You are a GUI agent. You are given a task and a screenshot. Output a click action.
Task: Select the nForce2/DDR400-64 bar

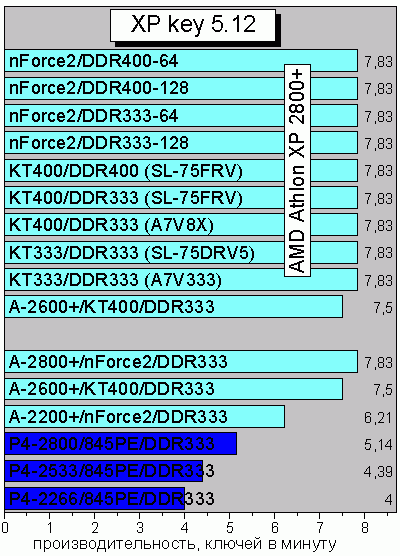(x=181, y=61)
